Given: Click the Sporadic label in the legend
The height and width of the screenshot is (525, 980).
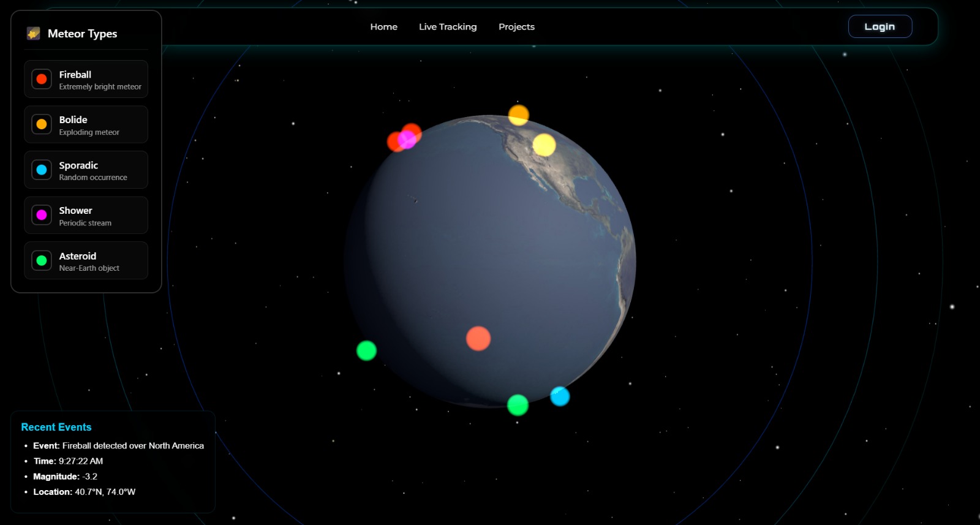Looking at the screenshot, I should click(x=78, y=165).
